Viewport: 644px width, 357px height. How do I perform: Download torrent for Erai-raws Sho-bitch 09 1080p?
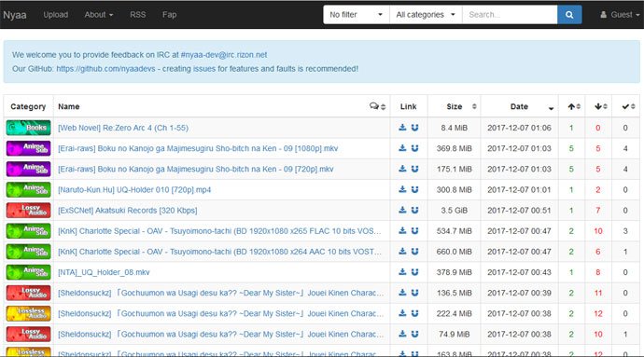point(402,148)
